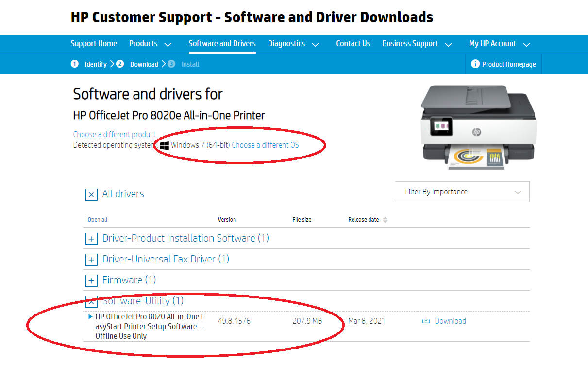Click the step 1 Identify circle icon
Screen dimensions: 588x384
coord(74,64)
